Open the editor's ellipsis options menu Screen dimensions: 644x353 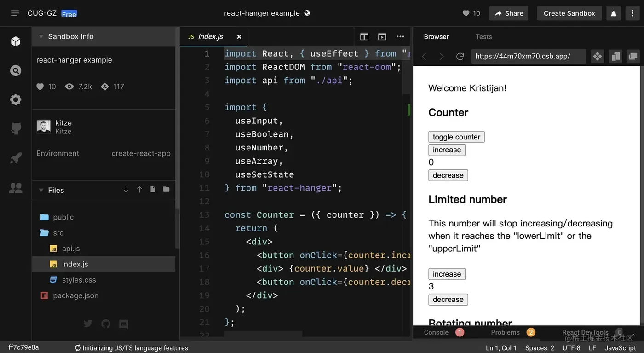(400, 36)
